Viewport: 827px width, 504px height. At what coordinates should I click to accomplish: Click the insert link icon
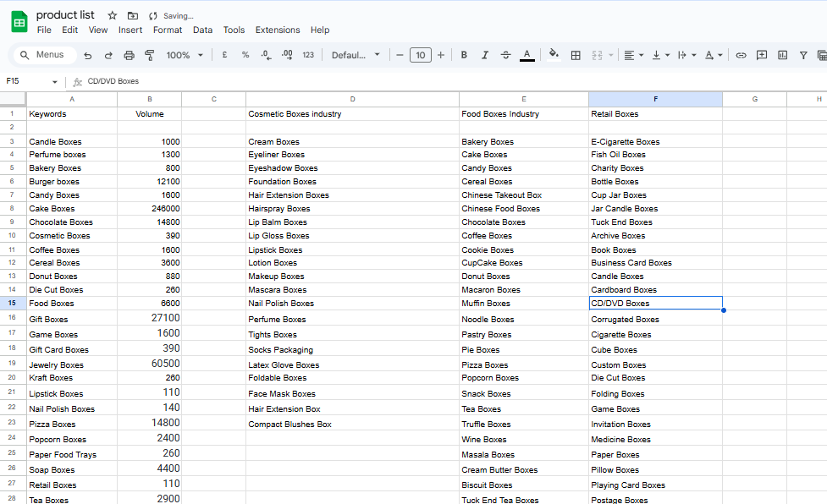[741, 55]
